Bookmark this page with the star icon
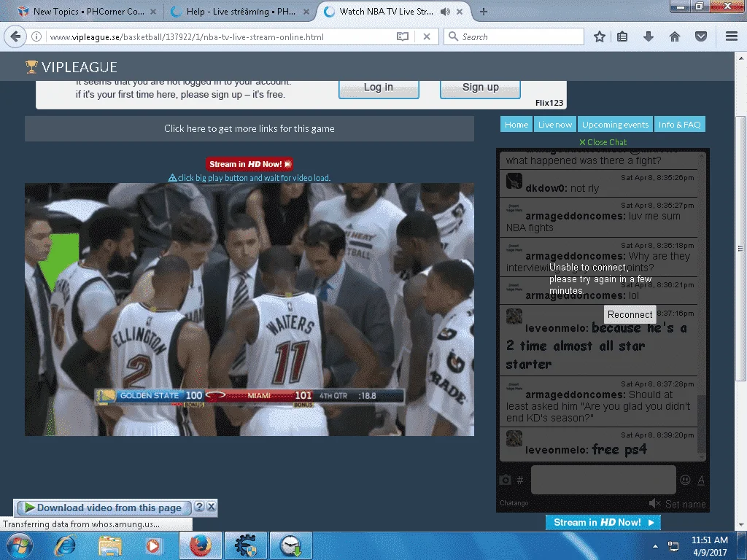This screenshot has width=747, height=560. (x=600, y=36)
